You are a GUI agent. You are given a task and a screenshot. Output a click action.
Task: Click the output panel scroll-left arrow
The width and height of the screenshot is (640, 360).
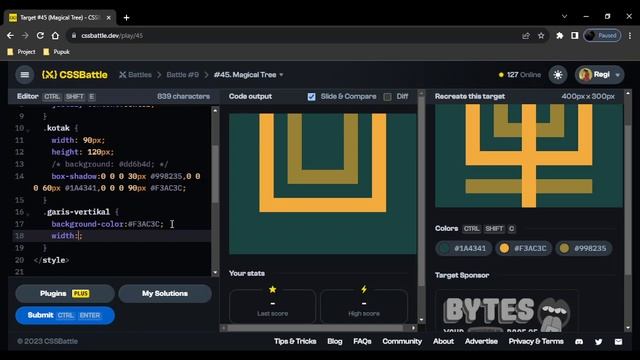pos(224,328)
